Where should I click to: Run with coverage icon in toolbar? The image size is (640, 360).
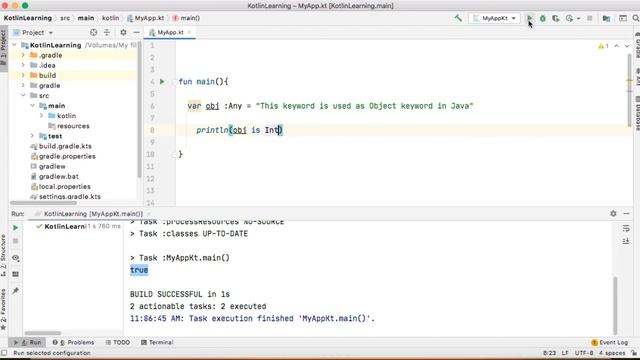tap(556, 18)
